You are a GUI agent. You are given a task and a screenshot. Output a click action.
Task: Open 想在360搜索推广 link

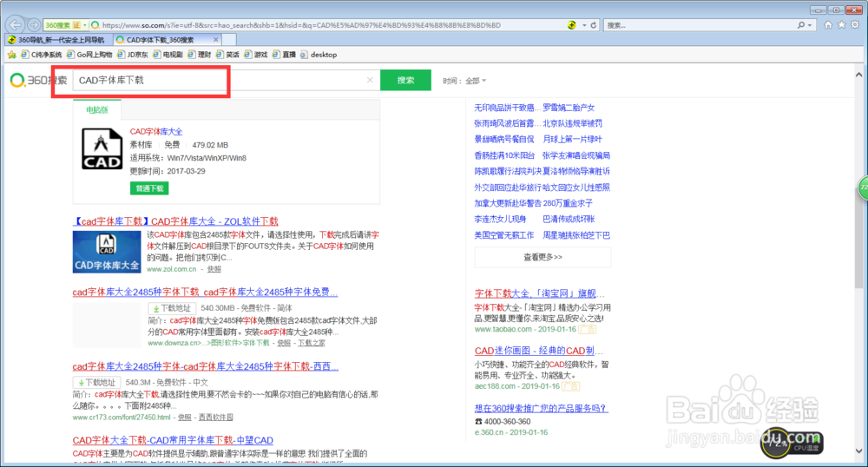click(541, 408)
